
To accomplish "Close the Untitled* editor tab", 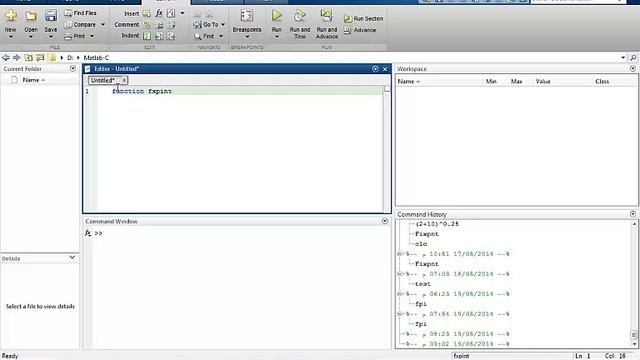I will click(x=124, y=80).
